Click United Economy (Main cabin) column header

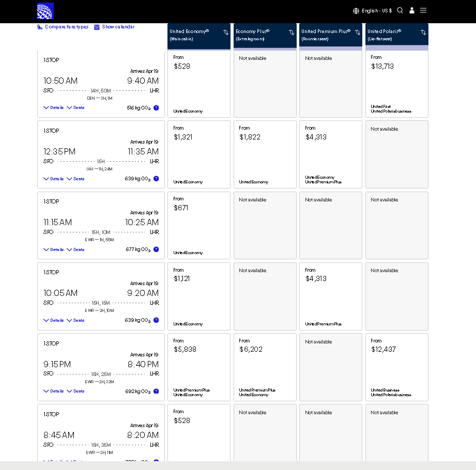[199, 36]
